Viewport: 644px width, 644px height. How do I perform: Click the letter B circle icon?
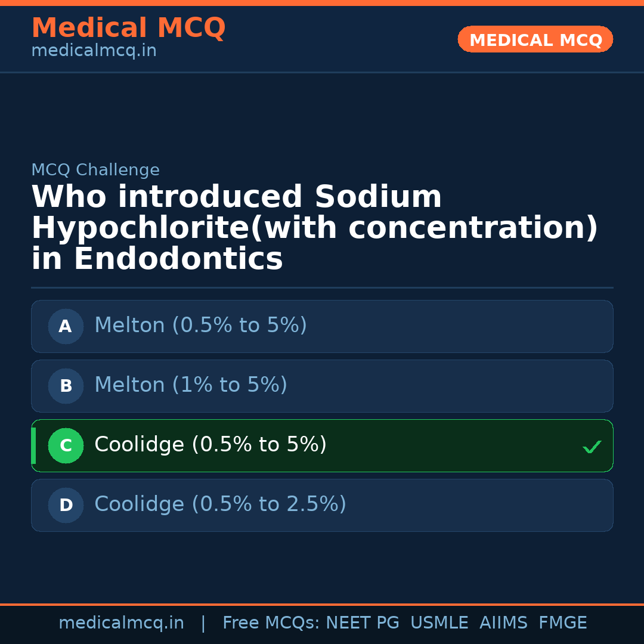[x=66, y=386]
